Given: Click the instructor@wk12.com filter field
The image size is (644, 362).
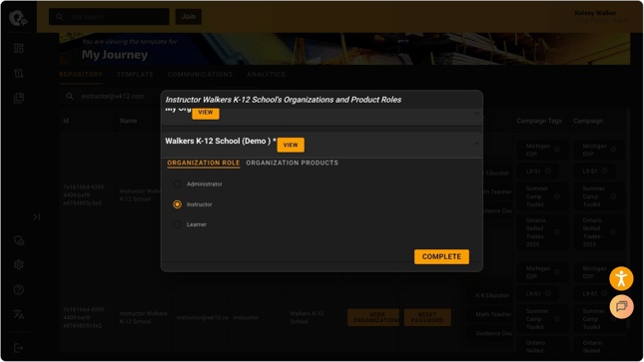Looking at the screenshot, I should click(113, 96).
